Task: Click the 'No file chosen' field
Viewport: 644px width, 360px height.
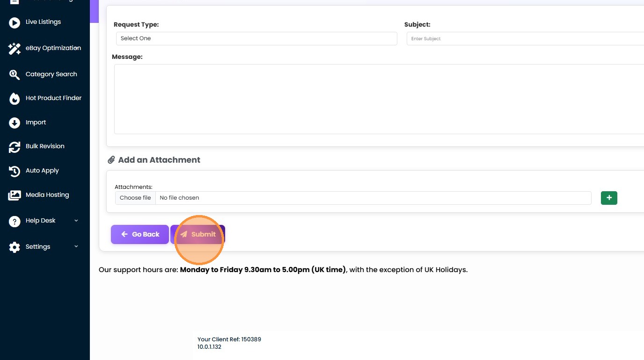Action: click(373, 198)
